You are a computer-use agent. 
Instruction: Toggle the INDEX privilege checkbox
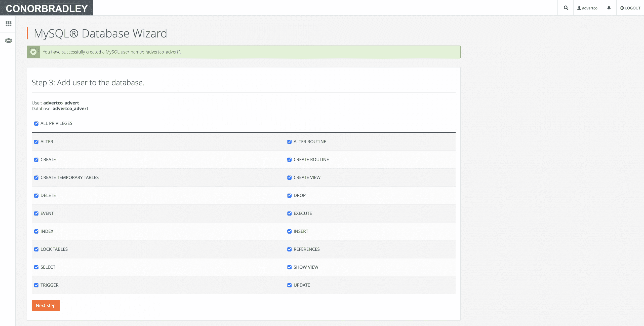point(36,231)
